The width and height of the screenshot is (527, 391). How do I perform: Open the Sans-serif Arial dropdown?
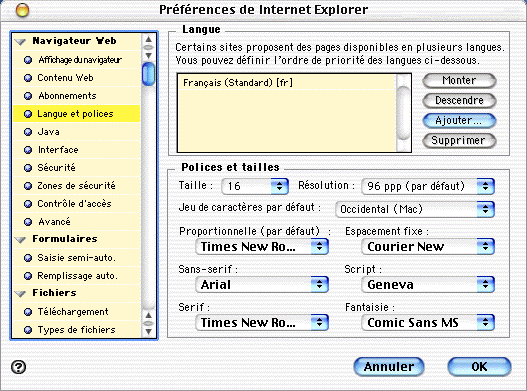262,285
